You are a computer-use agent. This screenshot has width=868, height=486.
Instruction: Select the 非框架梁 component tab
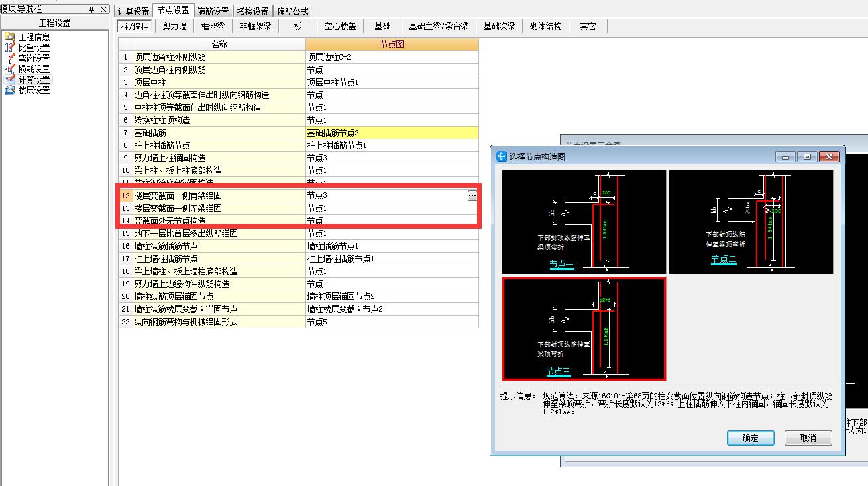tap(255, 26)
